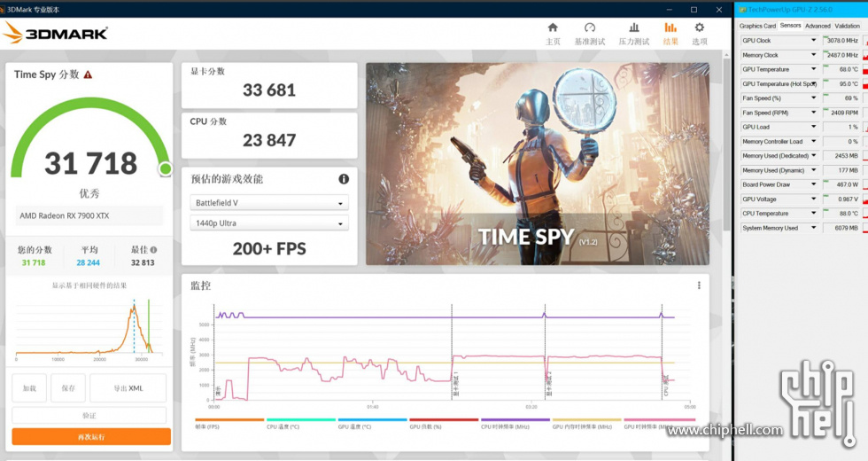Viewport: 868px width, 461px height.
Task: Toggle the GPU 内存时钟频率 yellow legend item
Action: coord(586,424)
